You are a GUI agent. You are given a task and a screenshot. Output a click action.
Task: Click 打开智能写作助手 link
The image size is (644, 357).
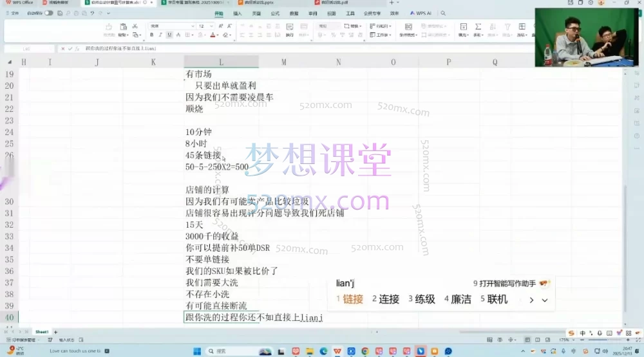click(507, 284)
